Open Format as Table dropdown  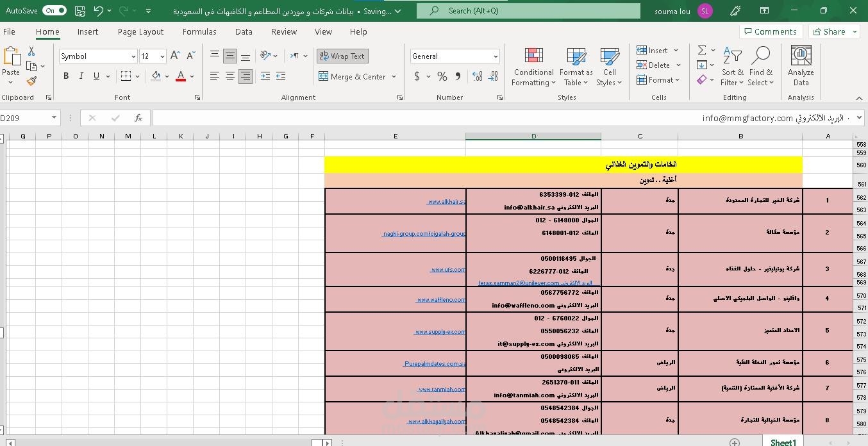click(576, 66)
